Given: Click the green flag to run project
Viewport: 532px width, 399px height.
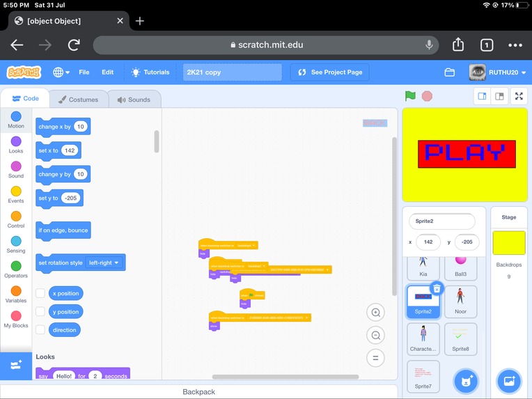Looking at the screenshot, I should point(410,96).
